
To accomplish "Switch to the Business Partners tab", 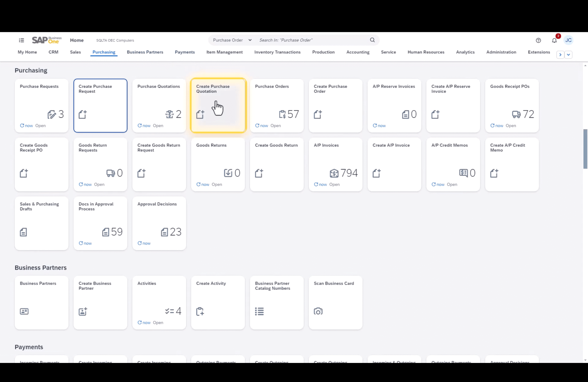I will 145,52.
